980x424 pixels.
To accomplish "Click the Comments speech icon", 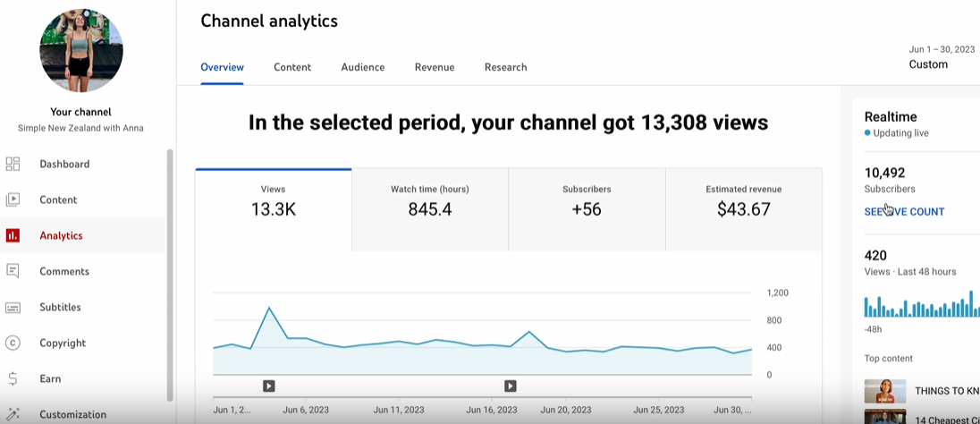I will pos(13,271).
